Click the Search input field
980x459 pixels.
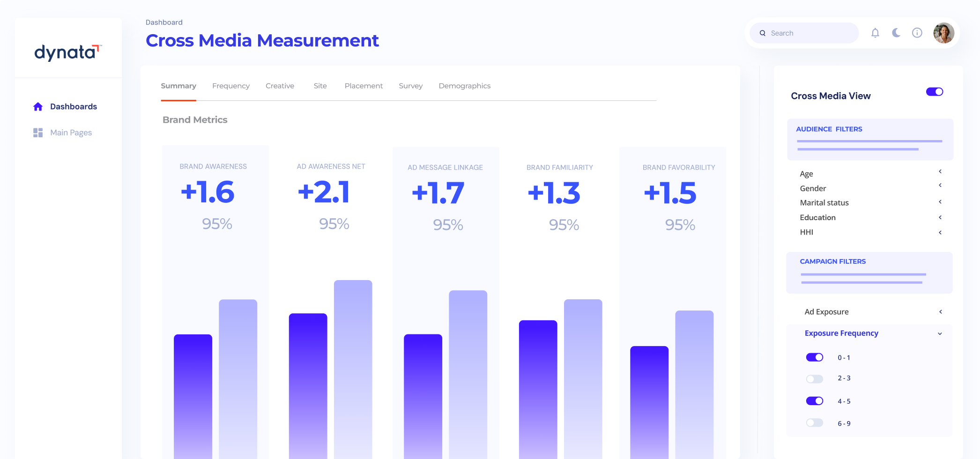point(804,33)
